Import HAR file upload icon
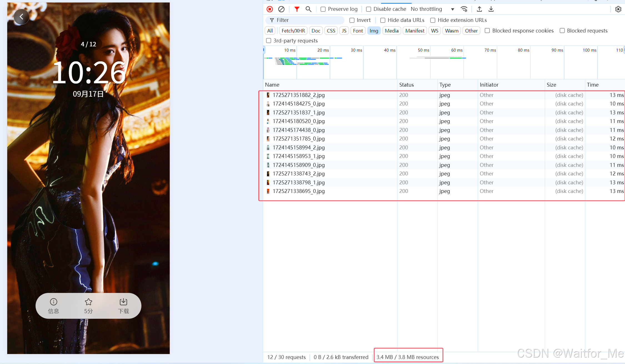Viewport: 625px width, 364px height. click(479, 9)
